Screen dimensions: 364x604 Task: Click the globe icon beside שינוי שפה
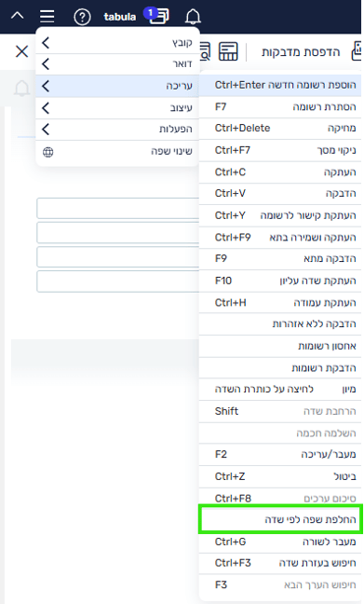point(48,152)
